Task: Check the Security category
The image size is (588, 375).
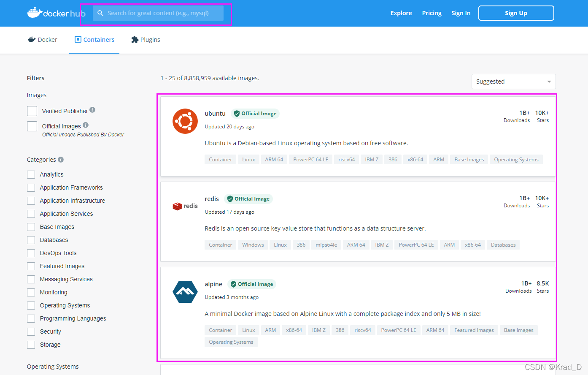Action: [x=31, y=332]
